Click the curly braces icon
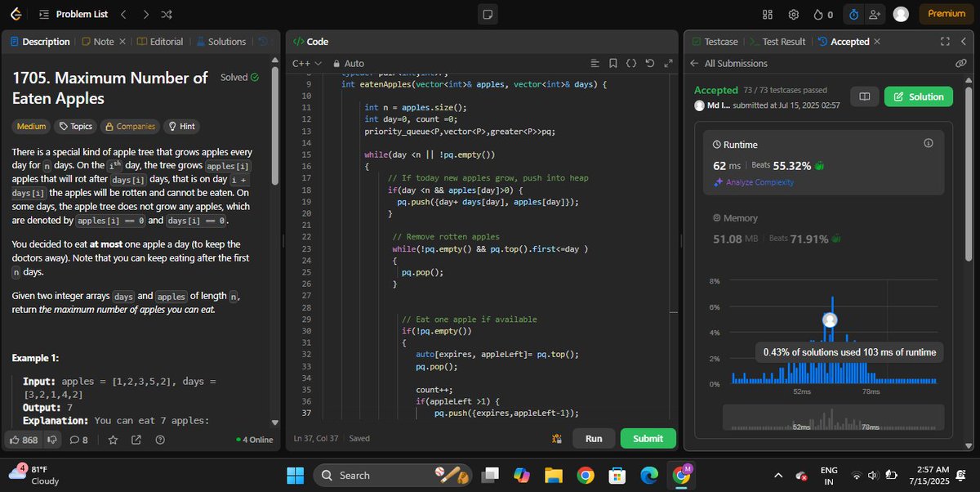Screen dimensions: 980x492 [631, 63]
